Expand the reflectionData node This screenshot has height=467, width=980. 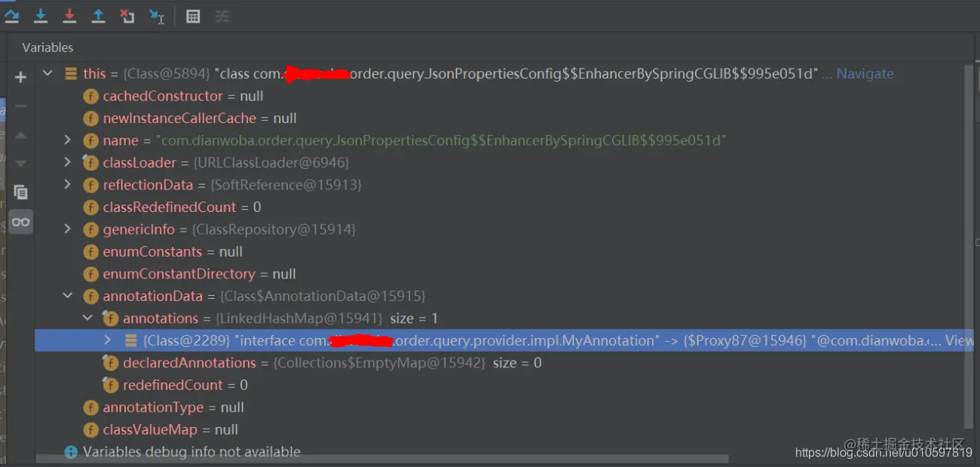[x=68, y=185]
